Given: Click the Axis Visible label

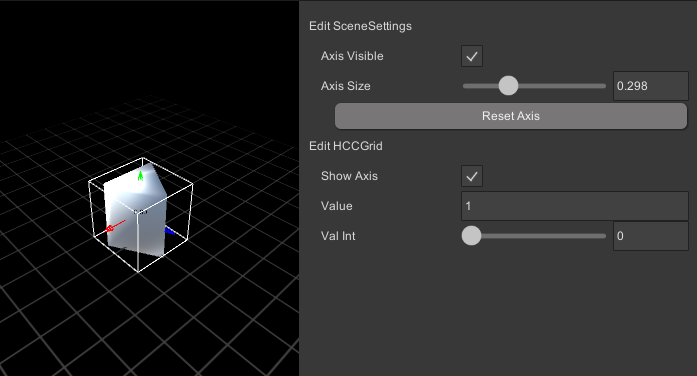Looking at the screenshot, I should click(x=352, y=56).
